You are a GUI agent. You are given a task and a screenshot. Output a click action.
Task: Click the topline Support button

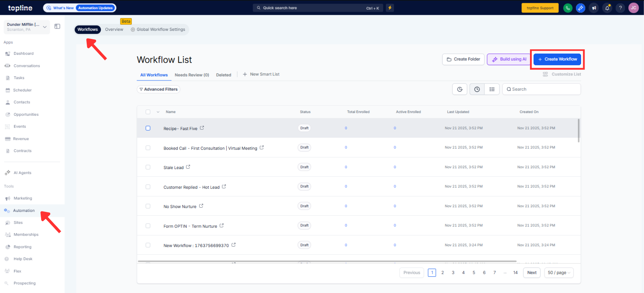[x=540, y=8]
